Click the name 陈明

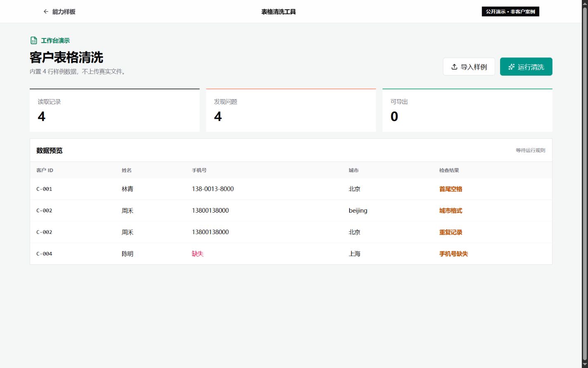point(128,254)
